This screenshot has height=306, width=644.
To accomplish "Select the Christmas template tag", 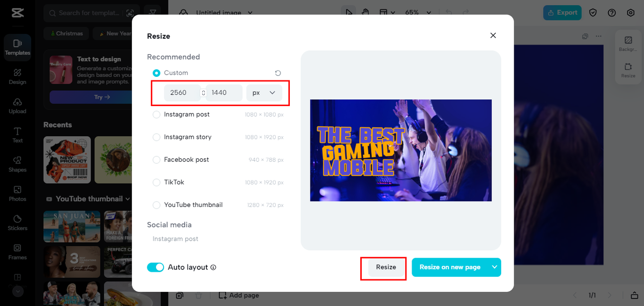I will (66, 34).
